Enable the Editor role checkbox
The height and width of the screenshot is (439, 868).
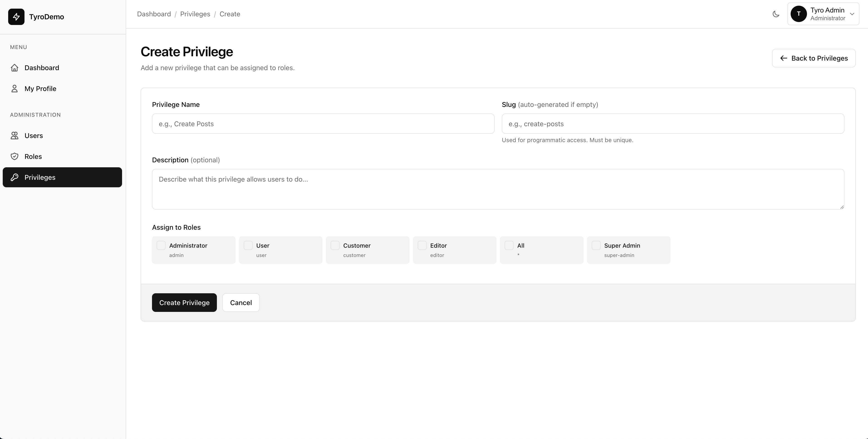coord(422,245)
